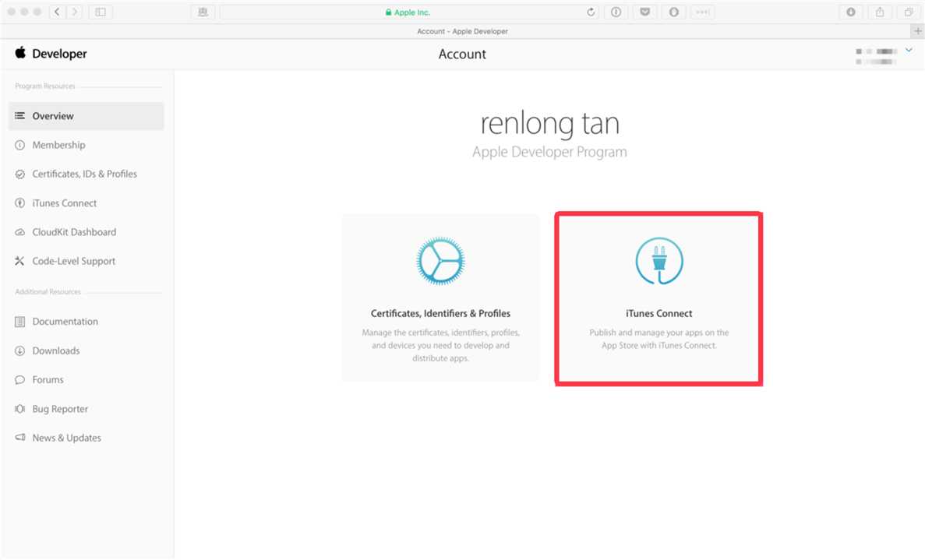The image size is (925, 560).
Task: Go back with Safari's back arrow
Action: pyautogui.click(x=57, y=12)
